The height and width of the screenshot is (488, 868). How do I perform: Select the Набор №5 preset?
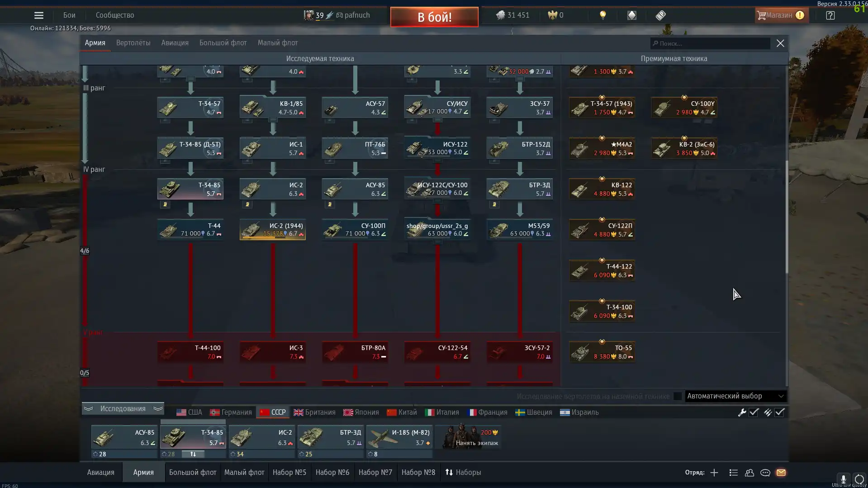pos(289,472)
